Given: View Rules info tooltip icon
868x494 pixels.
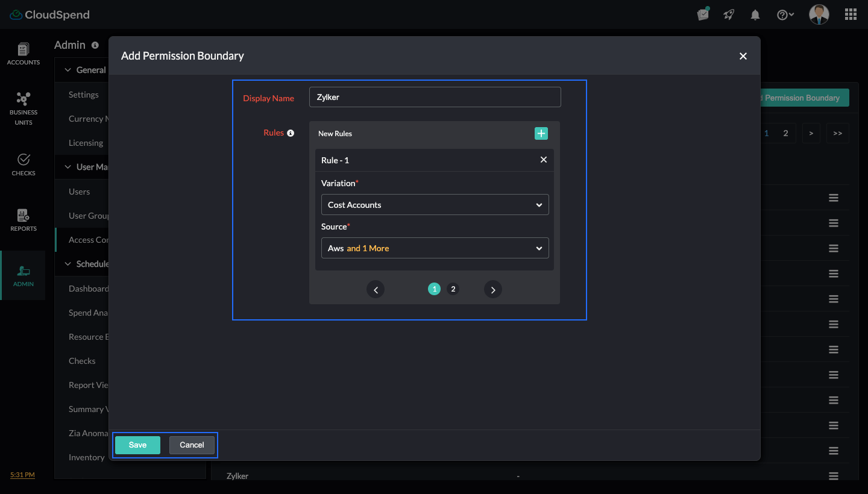Looking at the screenshot, I should [x=291, y=133].
